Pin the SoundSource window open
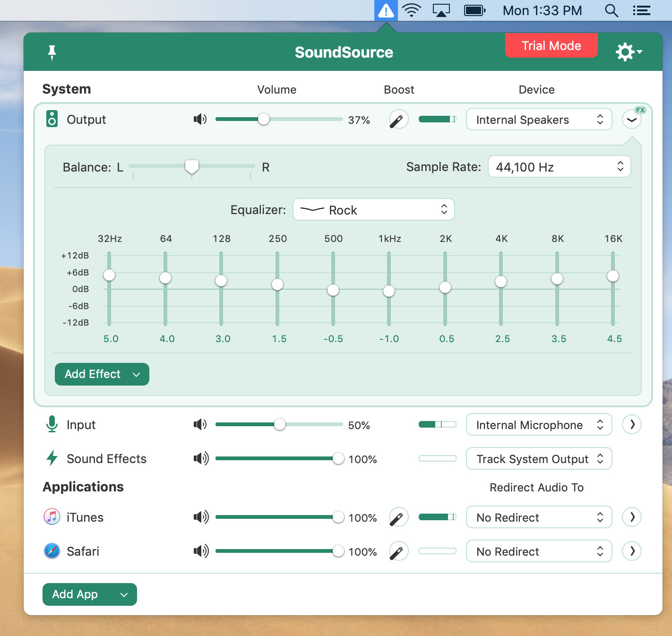The width and height of the screenshot is (672, 636). coord(52,52)
